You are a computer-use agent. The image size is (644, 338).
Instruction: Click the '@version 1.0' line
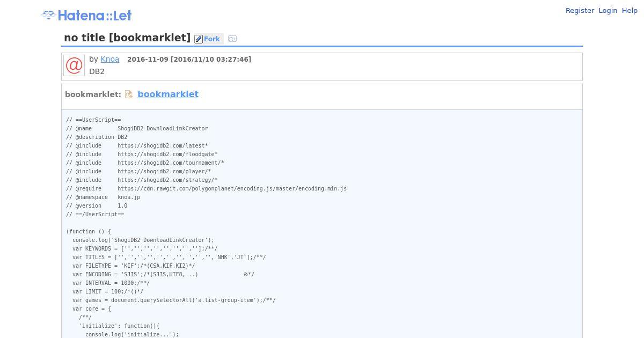(x=97, y=206)
